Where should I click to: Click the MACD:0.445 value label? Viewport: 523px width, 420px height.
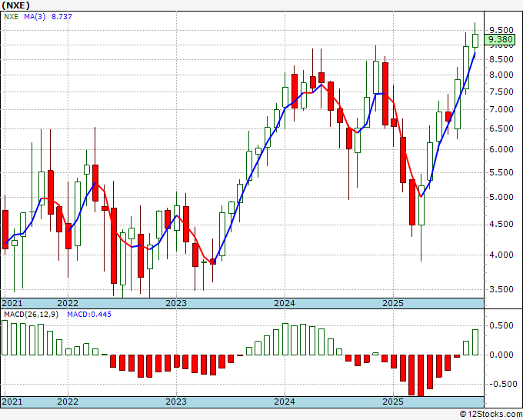89,315
